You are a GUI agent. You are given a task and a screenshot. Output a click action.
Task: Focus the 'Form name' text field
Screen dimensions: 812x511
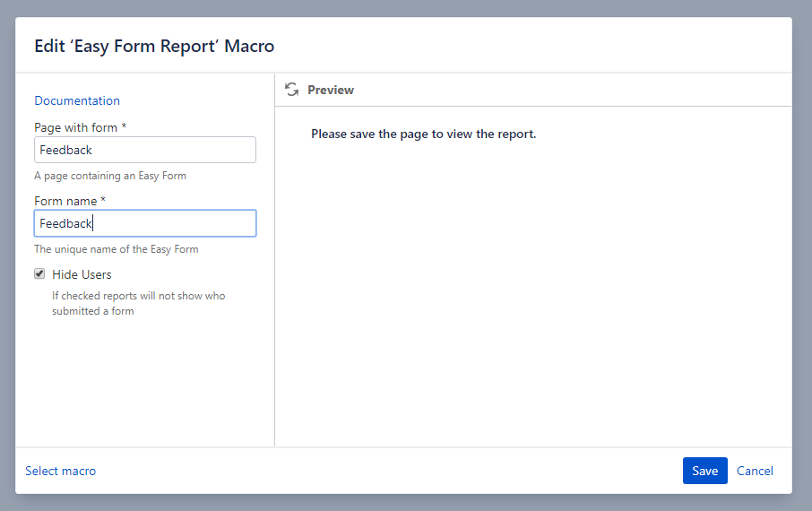pos(145,223)
